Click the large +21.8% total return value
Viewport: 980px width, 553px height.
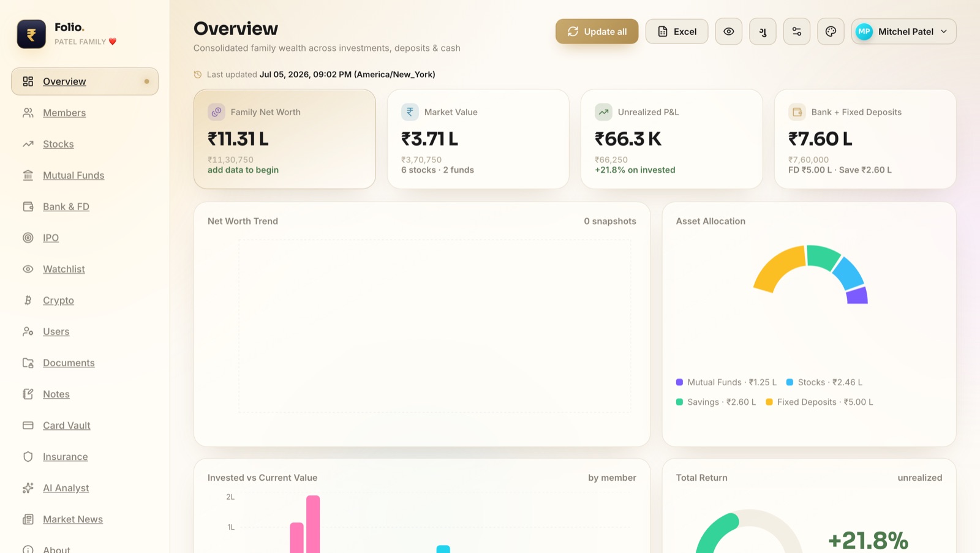[x=868, y=540]
